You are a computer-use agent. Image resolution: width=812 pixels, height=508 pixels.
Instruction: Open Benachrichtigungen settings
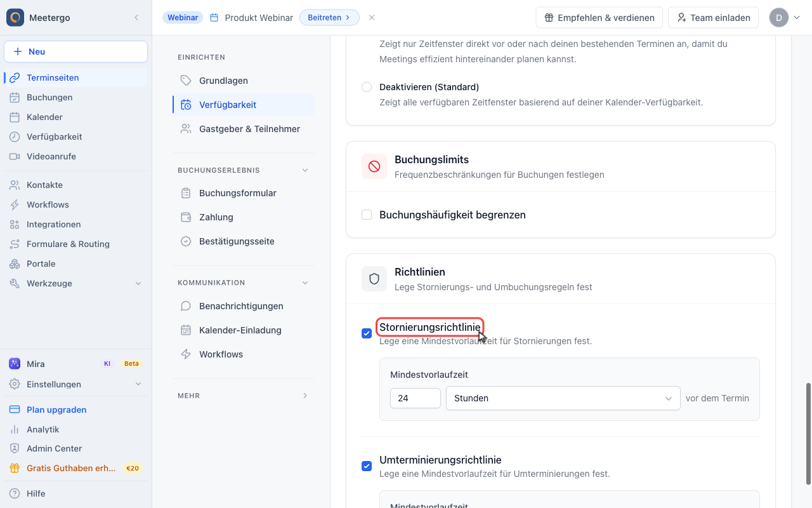(244, 306)
